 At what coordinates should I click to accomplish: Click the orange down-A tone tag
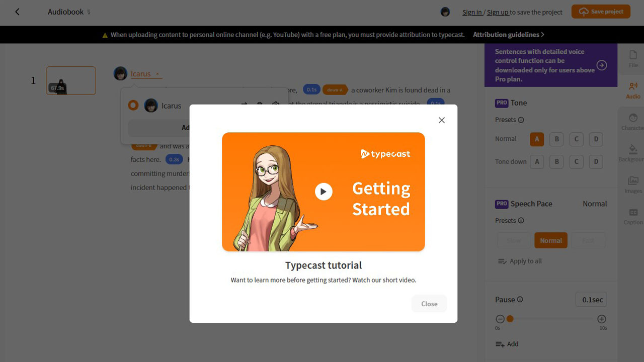[x=335, y=90]
